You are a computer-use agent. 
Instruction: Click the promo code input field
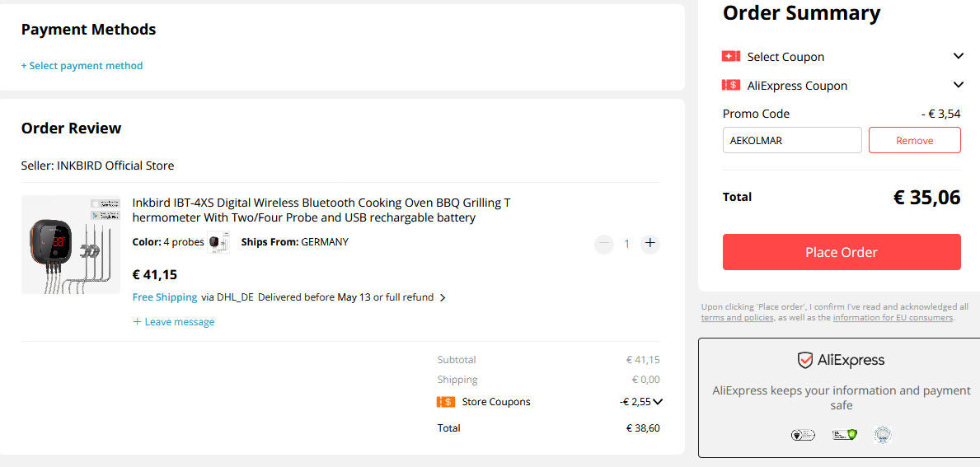792,141
